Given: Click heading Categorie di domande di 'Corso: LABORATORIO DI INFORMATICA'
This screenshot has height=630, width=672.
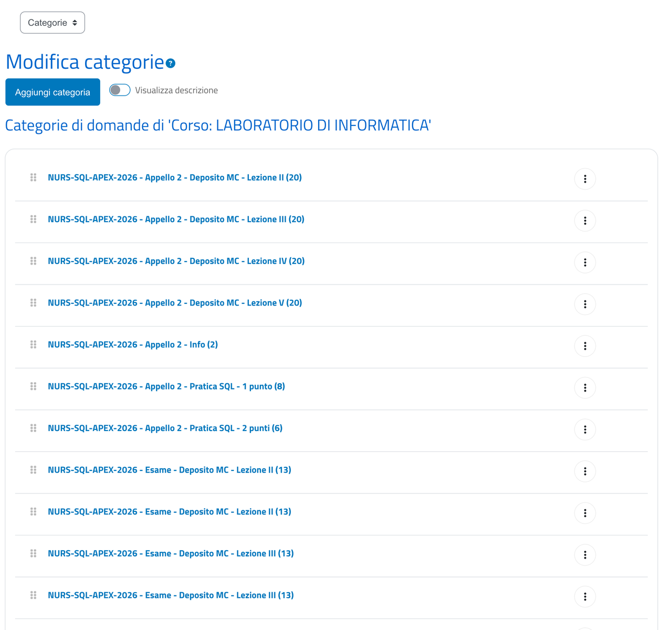Looking at the screenshot, I should (218, 125).
